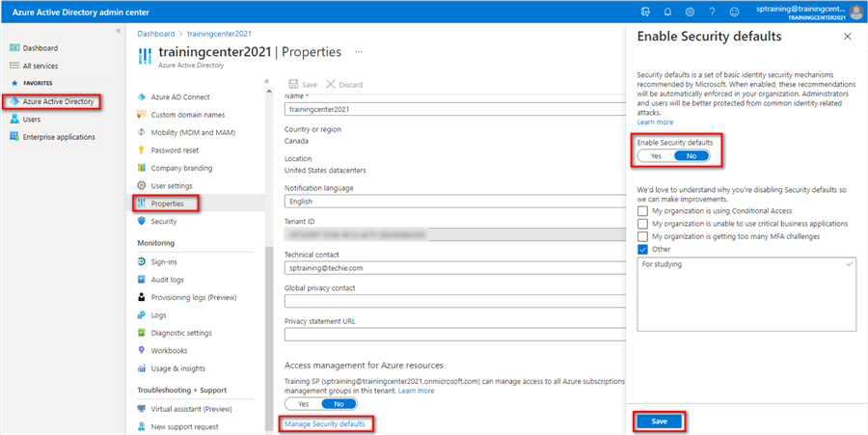The height and width of the screenshot is (435, 868).
Task: Click Save button in security panel
Action: click(659, 421)
